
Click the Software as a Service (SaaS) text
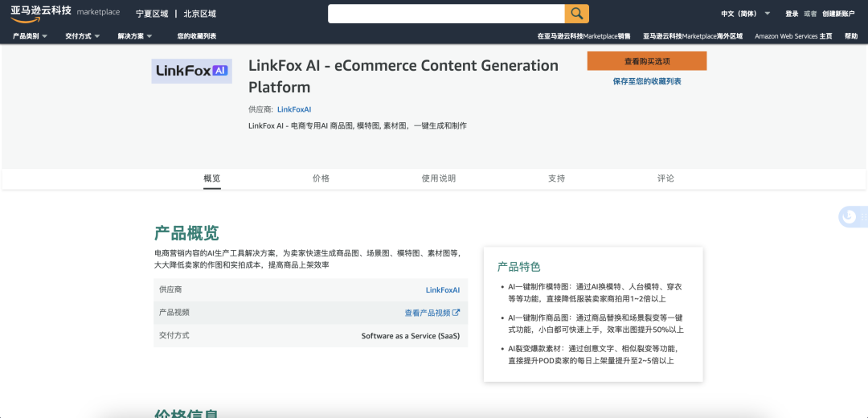[410, 335]
